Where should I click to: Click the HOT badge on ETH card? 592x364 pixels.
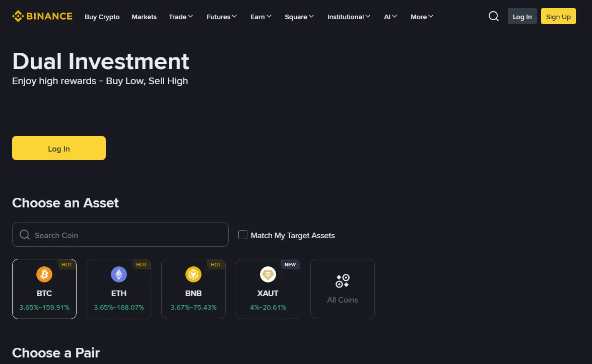tap(141, 264)
